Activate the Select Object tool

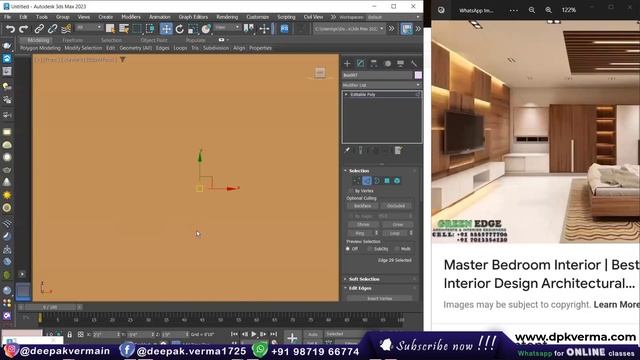click(110, 29)
